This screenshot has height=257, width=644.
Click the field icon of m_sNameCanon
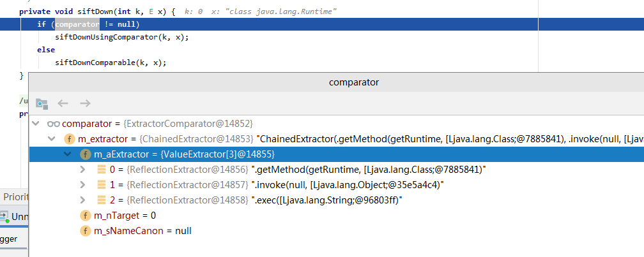85,231
